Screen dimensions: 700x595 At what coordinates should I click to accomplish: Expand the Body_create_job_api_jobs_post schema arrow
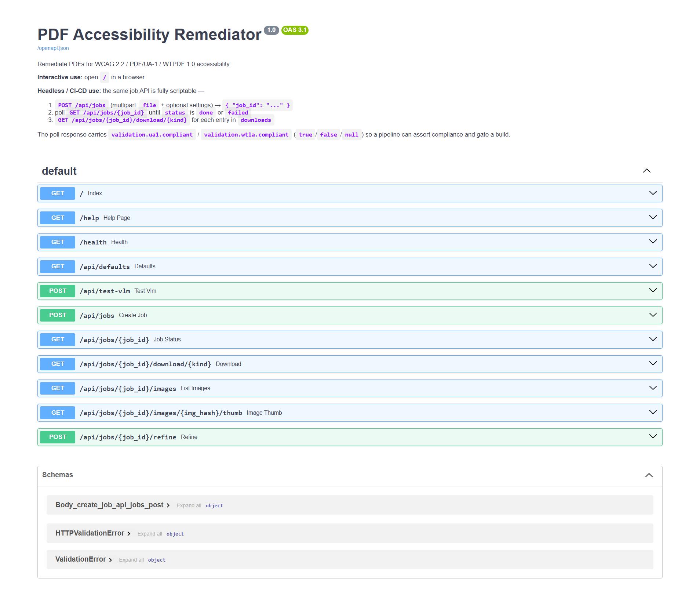point(168,505)
